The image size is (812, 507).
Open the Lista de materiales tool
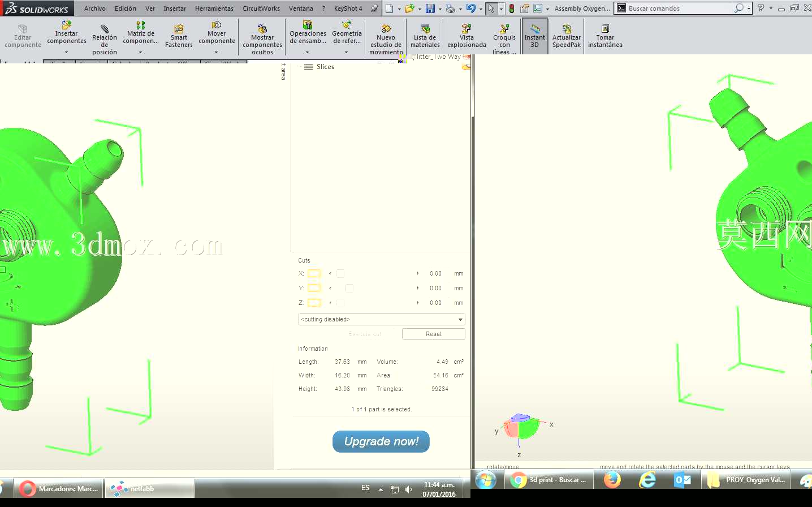click(x=425, y=36)
